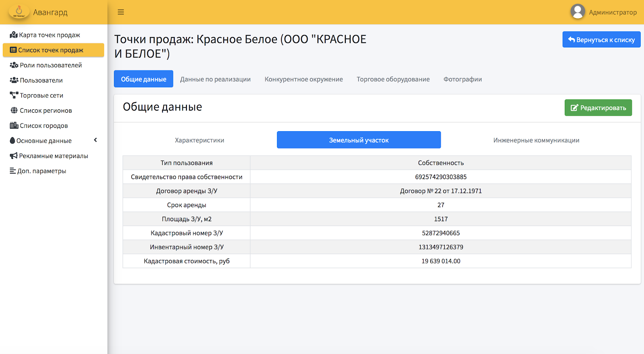Click the Тип пользования label
644x354 pixels.
(187, 163)
